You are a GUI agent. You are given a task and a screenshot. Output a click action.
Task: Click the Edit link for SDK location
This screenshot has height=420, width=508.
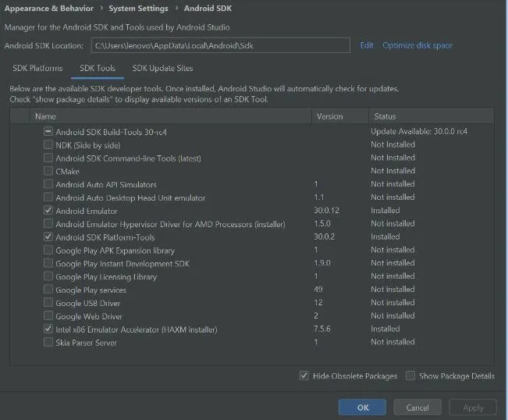click(367, 45)
